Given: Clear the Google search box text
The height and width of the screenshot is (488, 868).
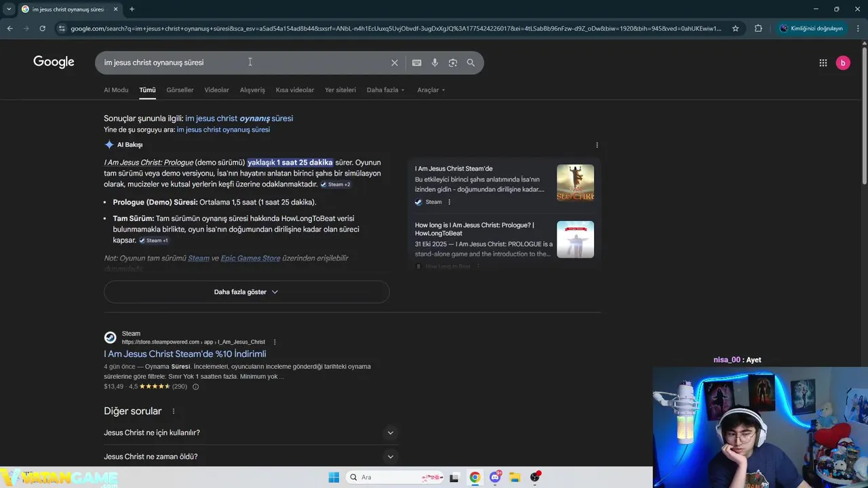Looking at the screenshot, I should coord(394,62).
